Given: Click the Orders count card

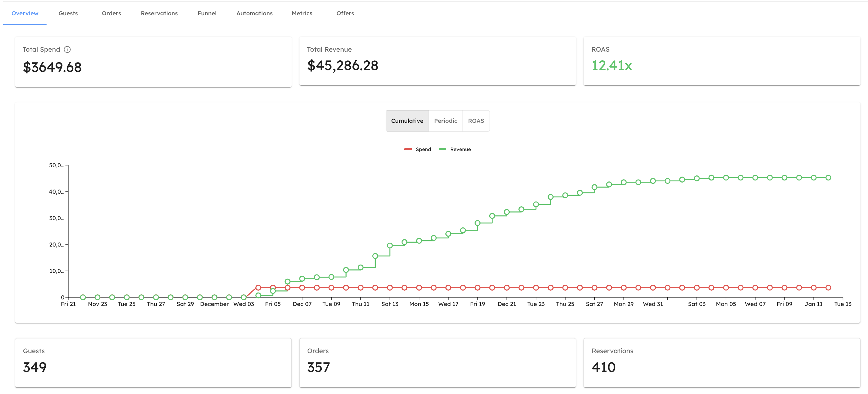Looking at the screenshot, I should pos(437,363).
